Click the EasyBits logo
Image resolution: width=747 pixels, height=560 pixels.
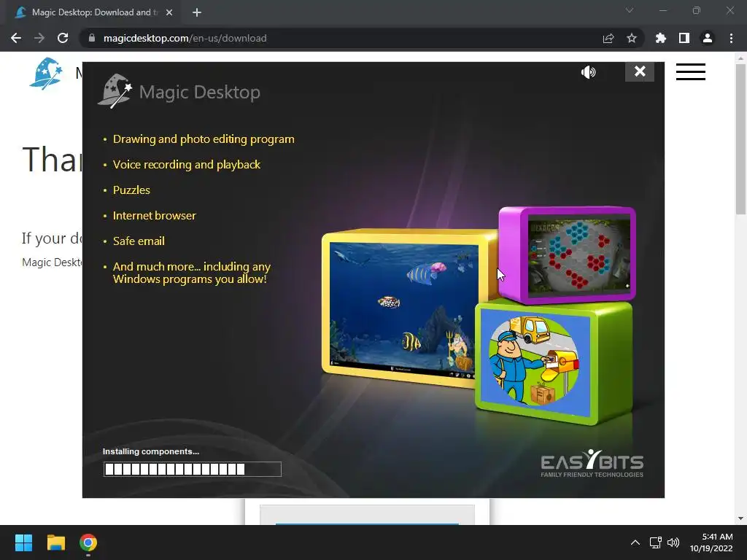592,463
